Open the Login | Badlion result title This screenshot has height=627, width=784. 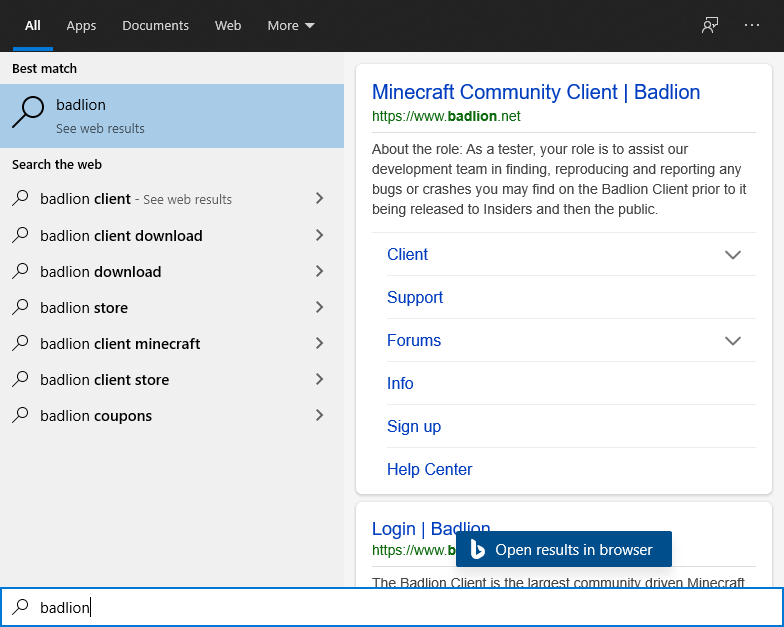[x=431, y=528]
